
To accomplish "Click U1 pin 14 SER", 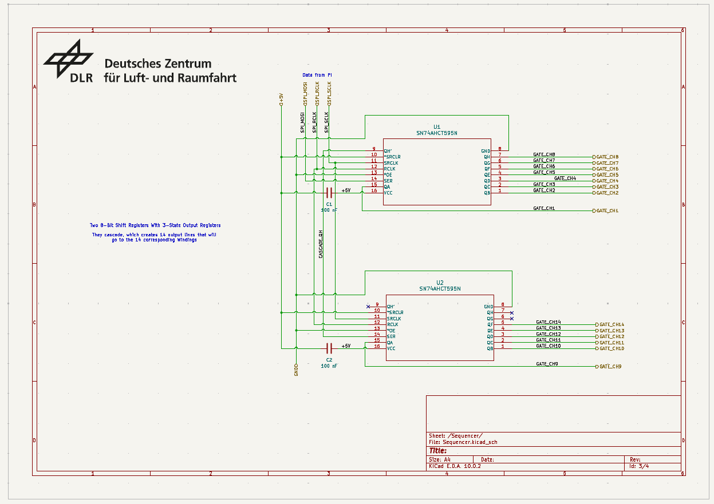I will click(x=378, y=181).
